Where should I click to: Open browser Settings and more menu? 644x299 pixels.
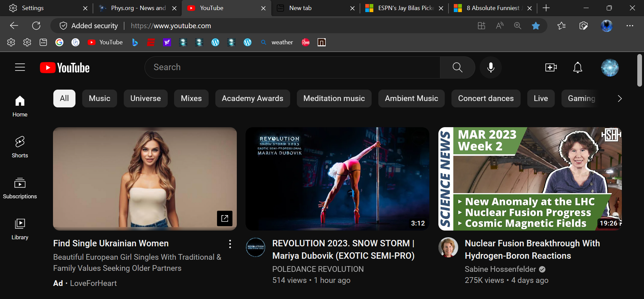pos(630,26)
